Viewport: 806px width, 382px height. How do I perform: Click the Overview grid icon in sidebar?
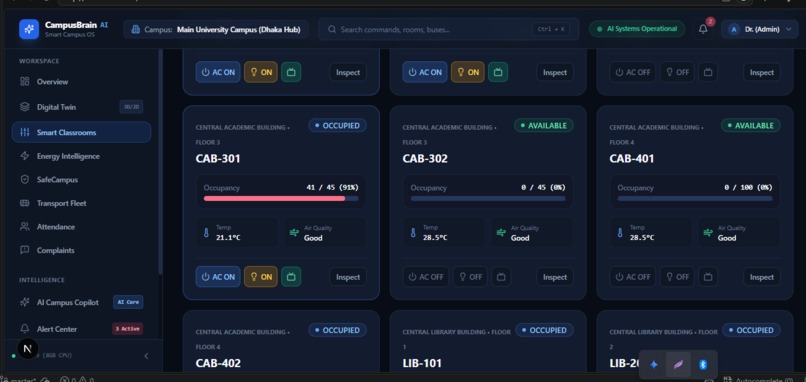[25, 81]
